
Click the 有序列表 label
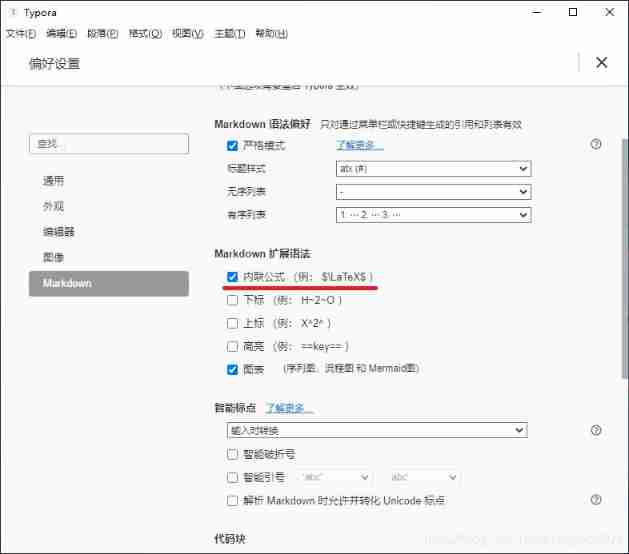[246, 215]
